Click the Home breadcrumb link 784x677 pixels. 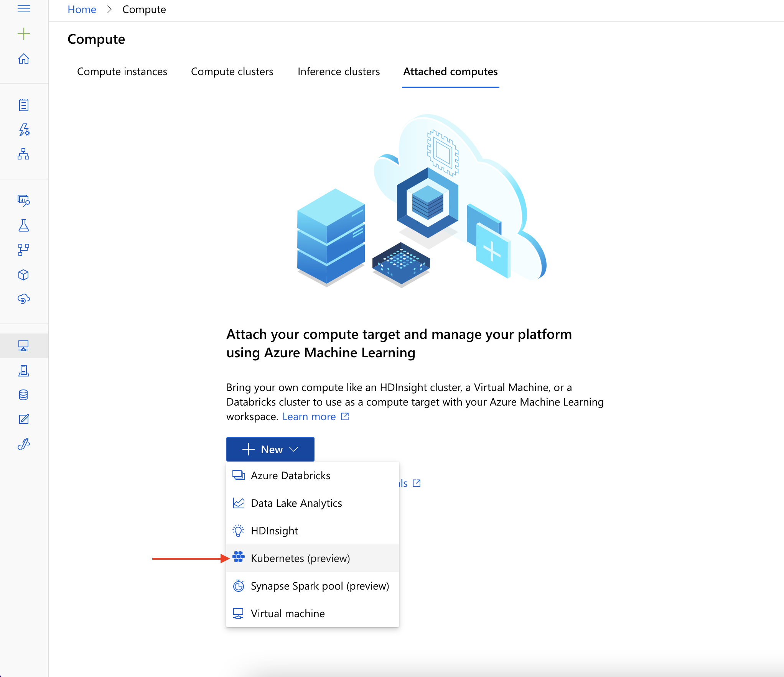pos(82,10)
